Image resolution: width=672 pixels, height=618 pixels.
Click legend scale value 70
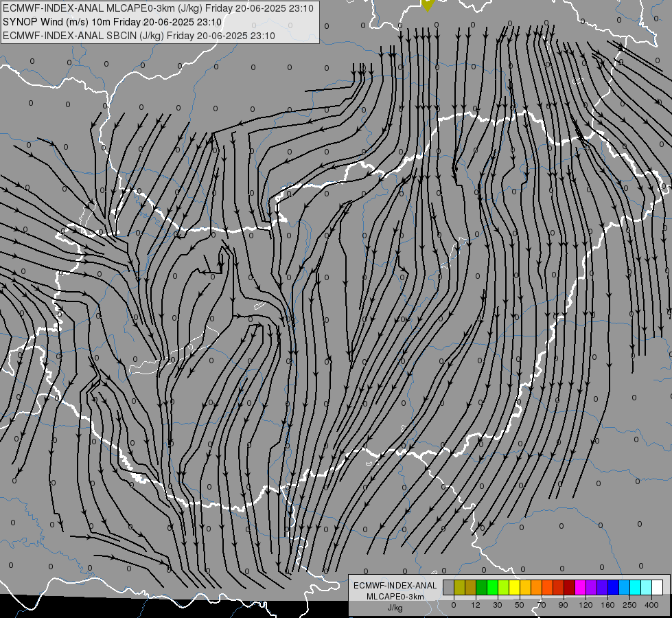(x=542, y=605)
